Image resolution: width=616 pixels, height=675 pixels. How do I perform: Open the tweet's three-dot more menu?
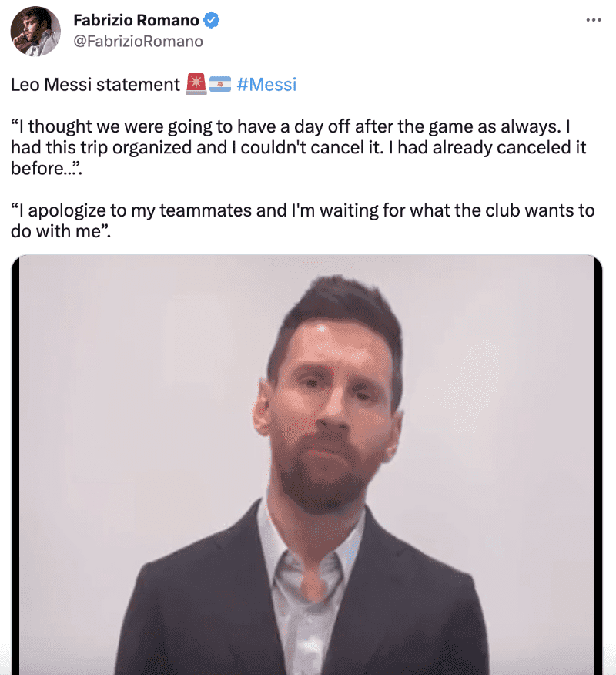point(592,20)
